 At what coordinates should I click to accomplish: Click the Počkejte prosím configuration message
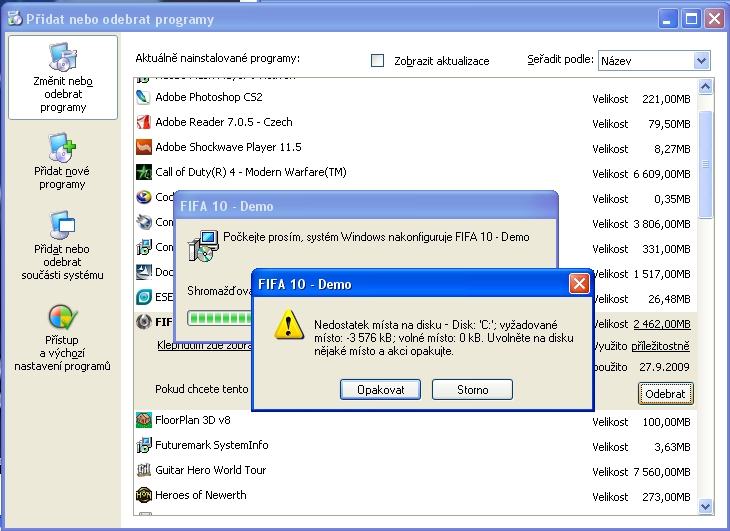pyautogui.click(x=376, y=237)
